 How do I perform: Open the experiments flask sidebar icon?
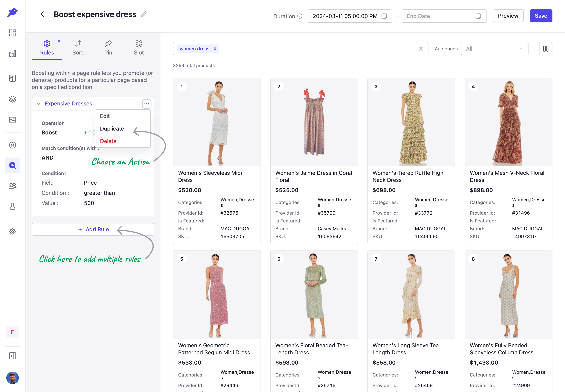click(13, 206)
